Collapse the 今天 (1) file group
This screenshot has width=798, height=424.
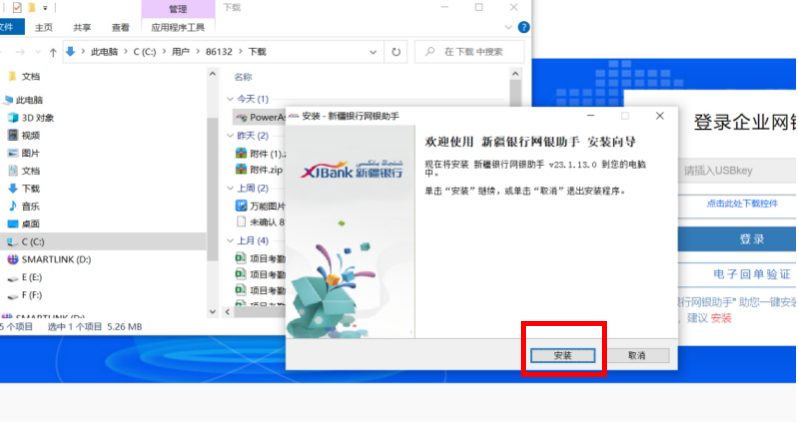tap(230, 99)
